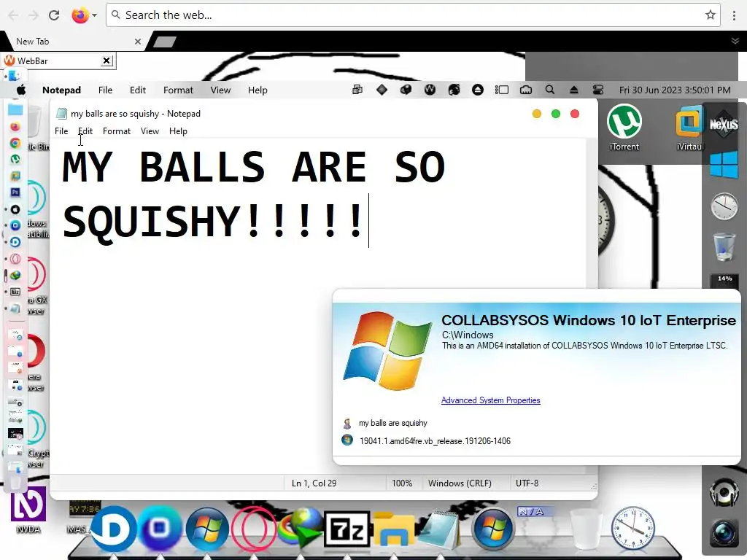Image resolution: width=747 pixels, height=560 pixels.
Task: Focus the Search the web address field
Action: pyautogui.click(x=413, y=15)
